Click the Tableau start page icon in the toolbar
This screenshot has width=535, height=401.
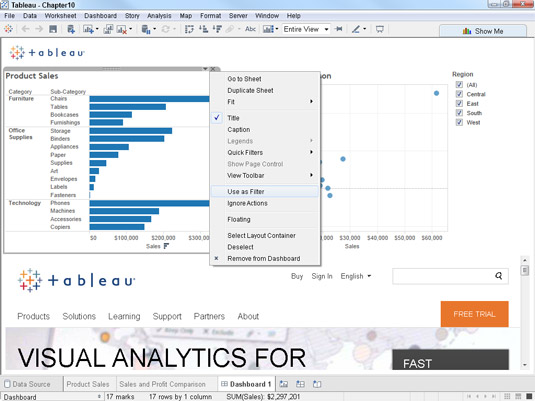9,29
